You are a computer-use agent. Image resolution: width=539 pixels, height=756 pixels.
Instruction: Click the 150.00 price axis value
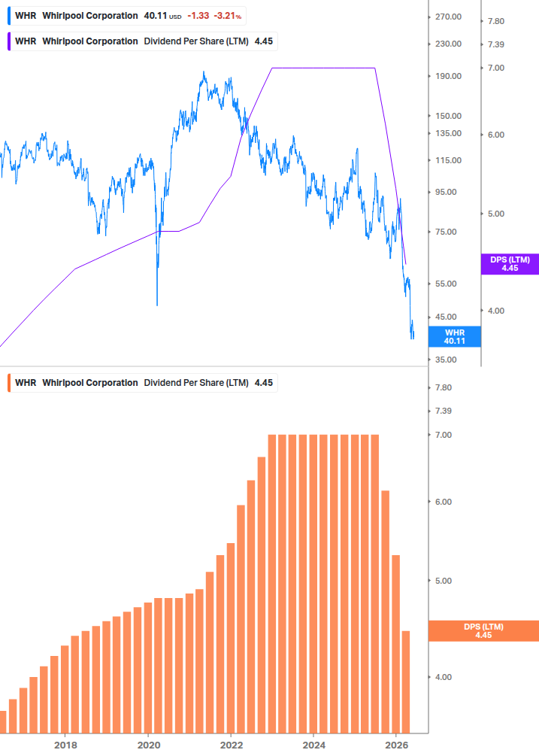click(x=449, y=116)
